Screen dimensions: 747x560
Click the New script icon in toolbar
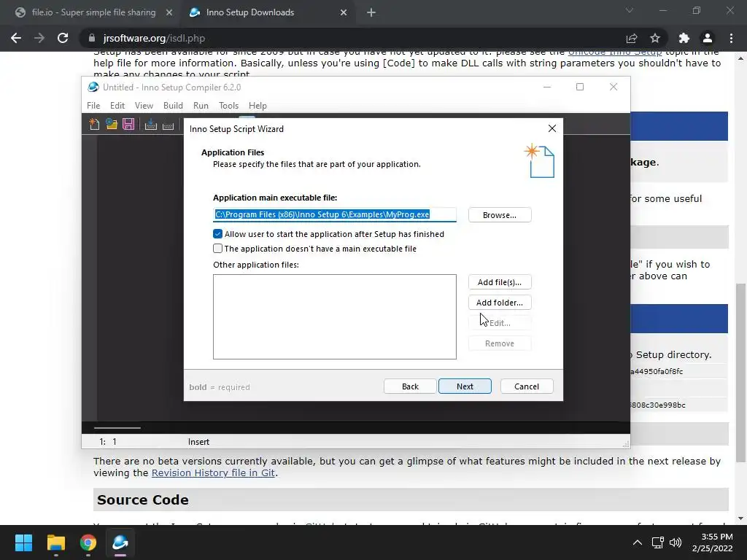point(94,124)
